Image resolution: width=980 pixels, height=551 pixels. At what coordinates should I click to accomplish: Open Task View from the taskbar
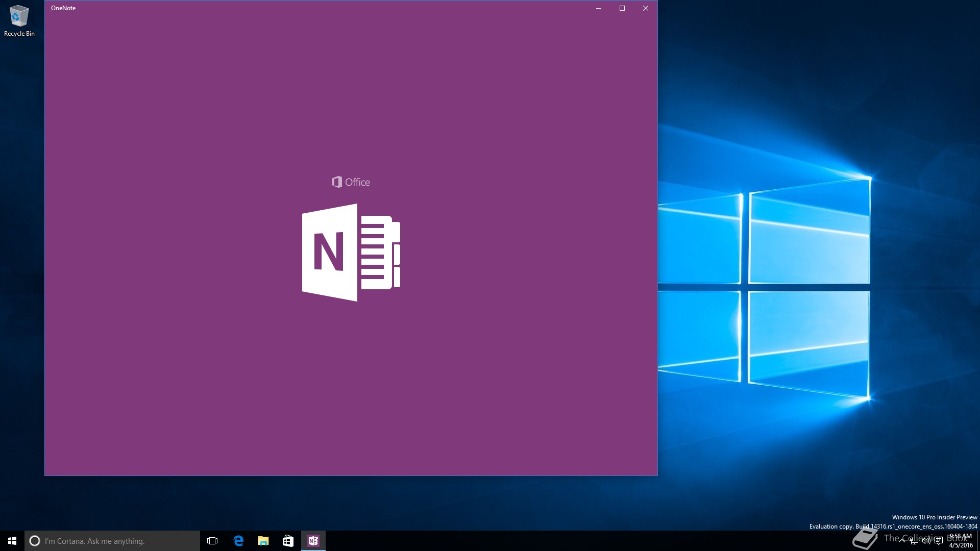[x=212, y=541]
